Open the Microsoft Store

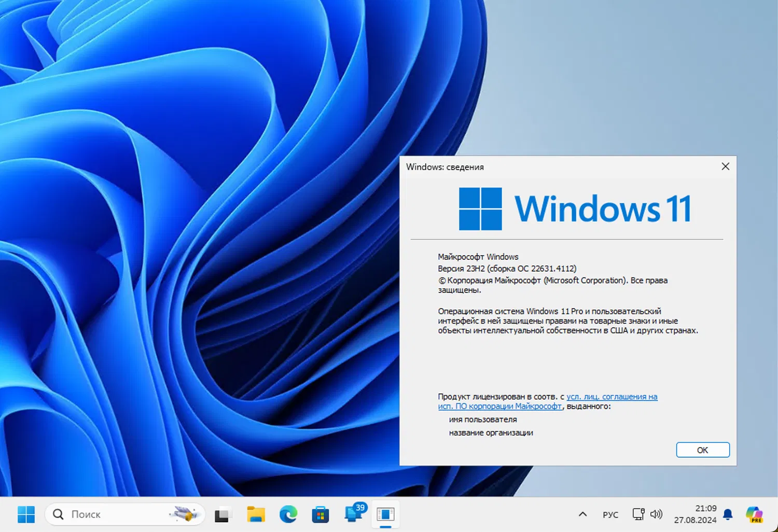coord(320,514)
